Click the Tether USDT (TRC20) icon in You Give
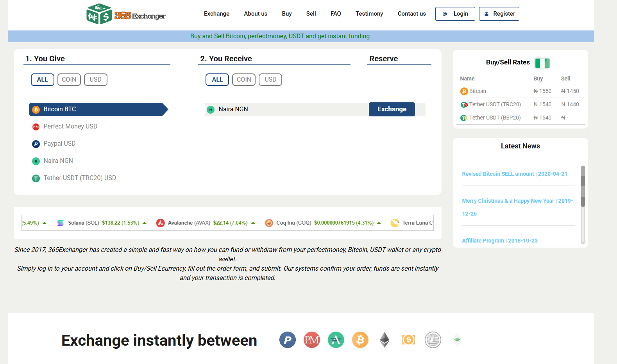Image resolution: width=617 pixels, height=364 pixels. [x=36, y=178]
